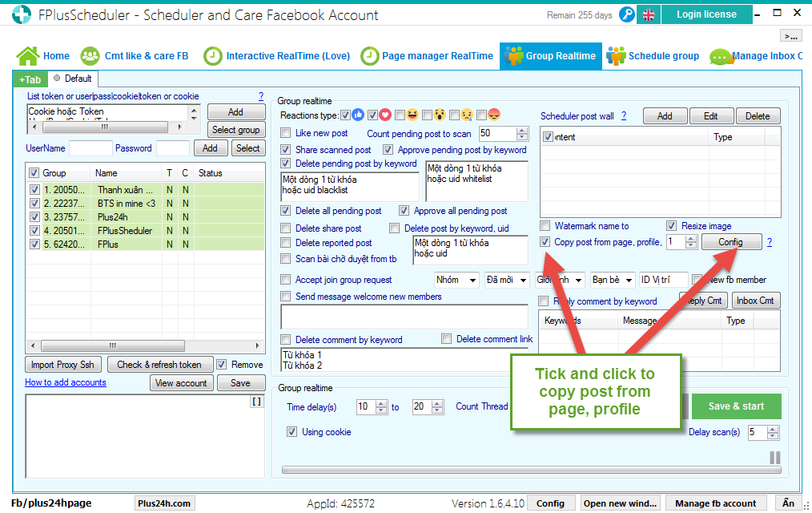Screen dimensions: 812x513
Task: Increase the first Time delay value of 10
Action: point(381,403)
